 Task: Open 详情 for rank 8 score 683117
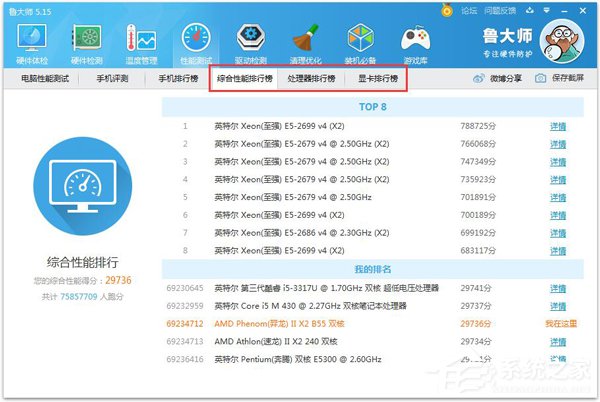[x=558, y=251]
